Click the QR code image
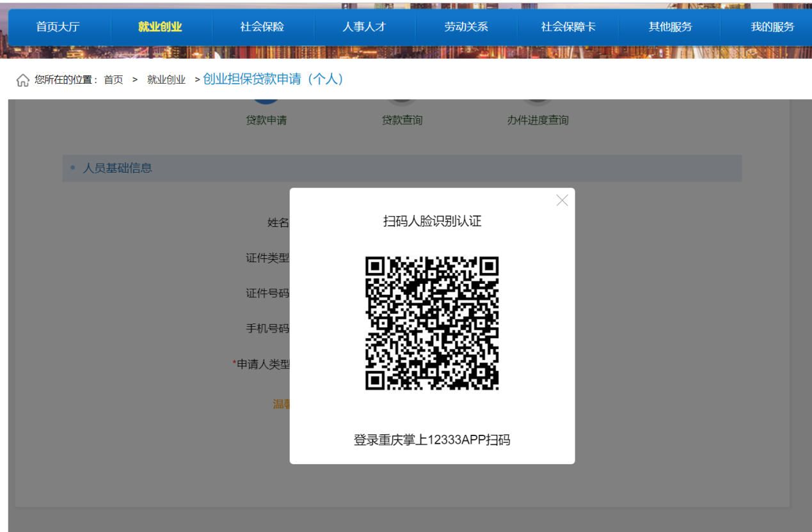Viewport: 812px width, 532px height. coord(432,323)
